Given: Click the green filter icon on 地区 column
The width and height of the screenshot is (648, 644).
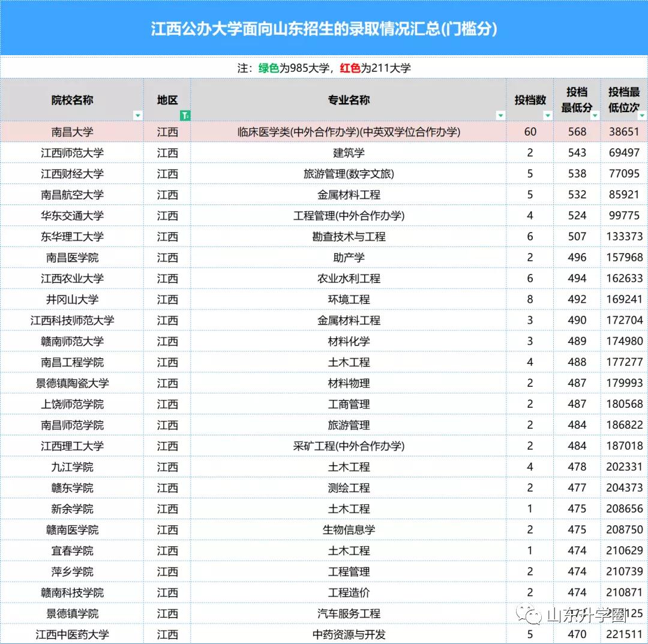Looking at the screenshot, I should (x=184, y=115).
